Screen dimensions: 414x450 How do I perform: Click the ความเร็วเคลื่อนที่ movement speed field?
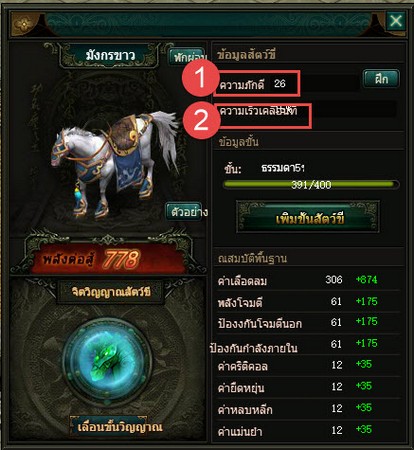click(263, 115)
